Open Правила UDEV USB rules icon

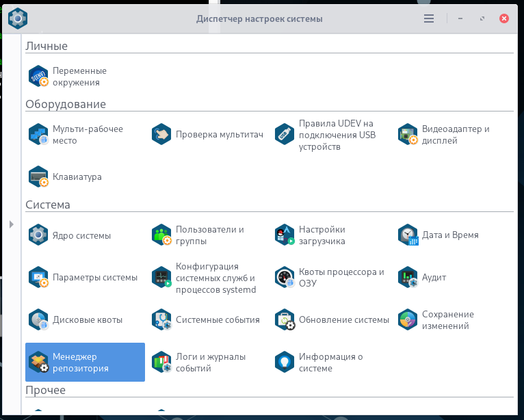pos(285,134)
